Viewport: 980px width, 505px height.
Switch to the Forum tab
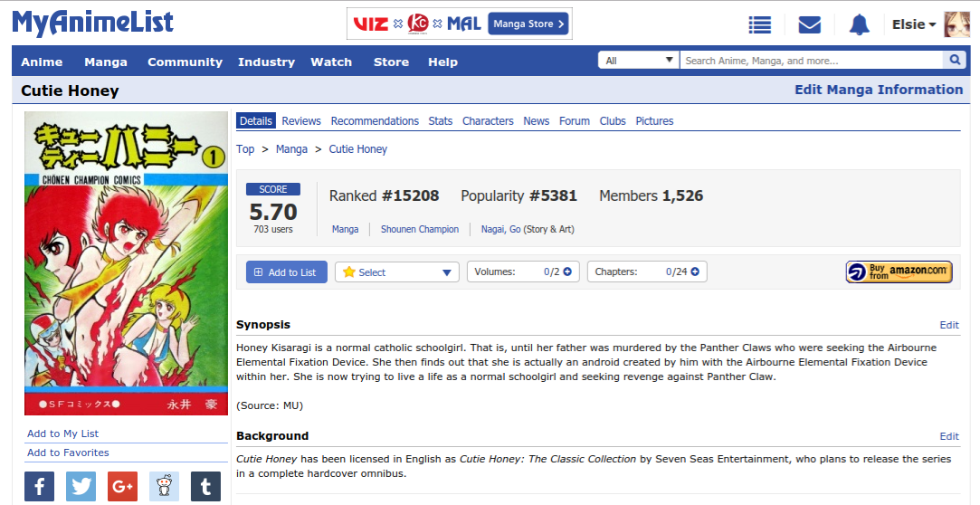575,120
